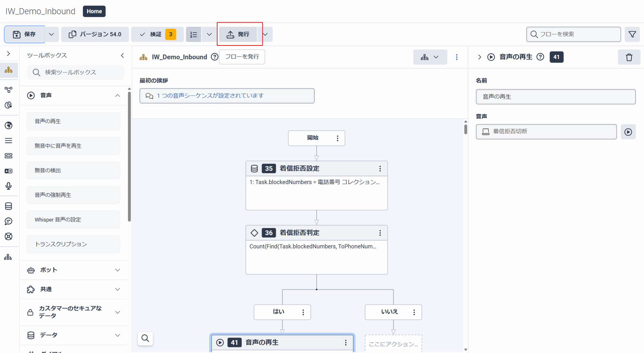Click the バージョン 54.0 button
Image resolution: width=644 pixels, height=353 pixels.
(x=95, y=34)
